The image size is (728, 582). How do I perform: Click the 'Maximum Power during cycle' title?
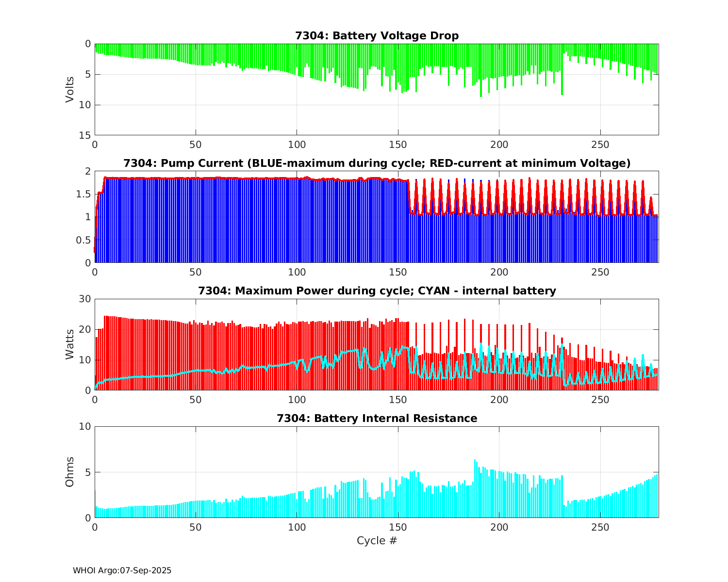pyautogui.click(x=377, y=291)
